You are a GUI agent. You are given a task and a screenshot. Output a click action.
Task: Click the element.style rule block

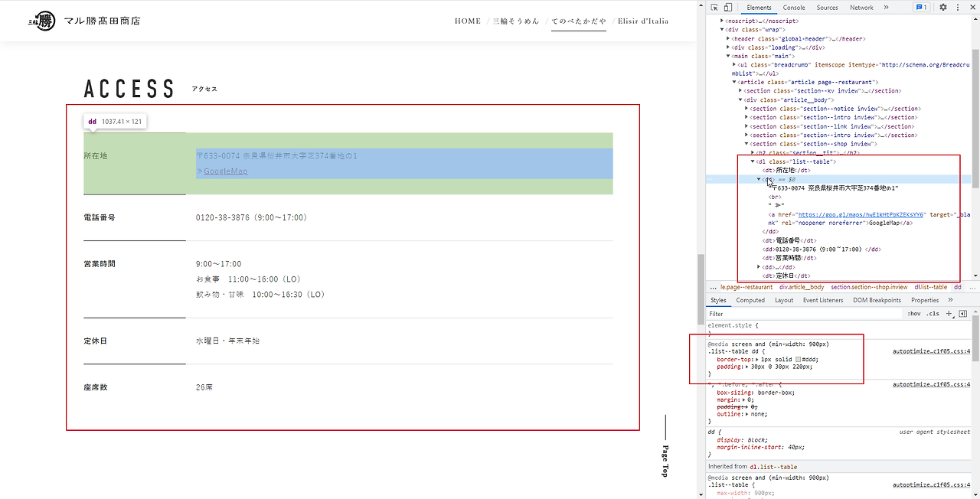pyautogui.click(x=838, y=330)
